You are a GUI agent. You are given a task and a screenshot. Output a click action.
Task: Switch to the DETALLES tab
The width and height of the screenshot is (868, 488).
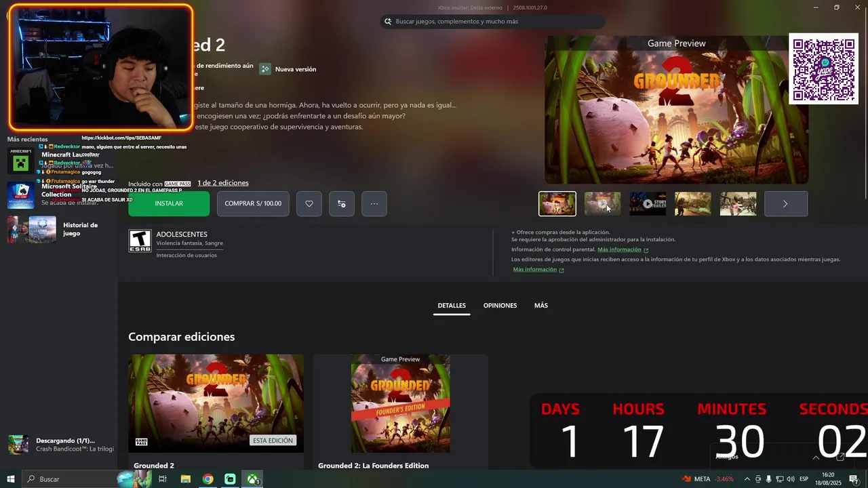pos(452,306)
